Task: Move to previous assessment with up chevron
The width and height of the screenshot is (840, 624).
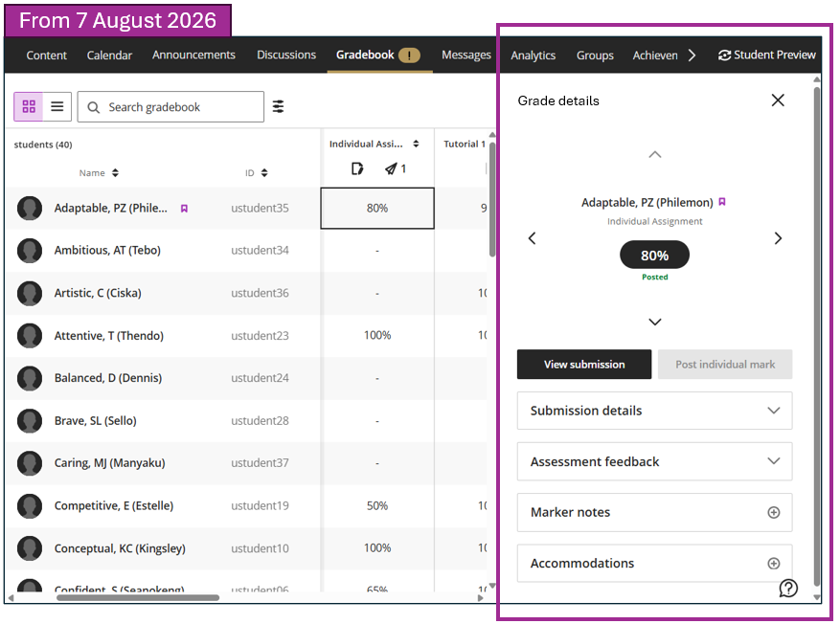Action: 654,155
